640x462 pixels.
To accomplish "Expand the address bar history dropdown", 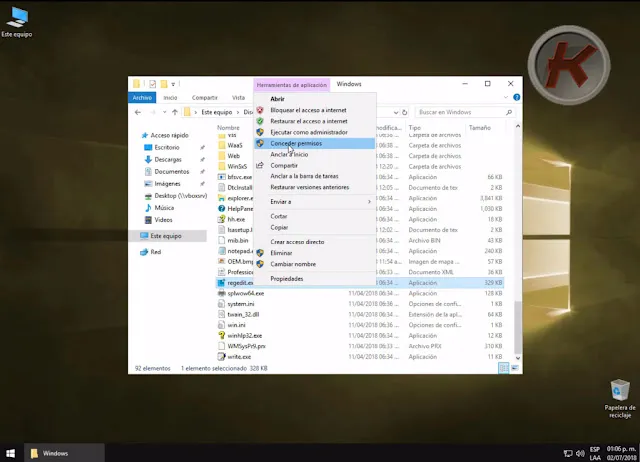I will click(x=396, y=112).
